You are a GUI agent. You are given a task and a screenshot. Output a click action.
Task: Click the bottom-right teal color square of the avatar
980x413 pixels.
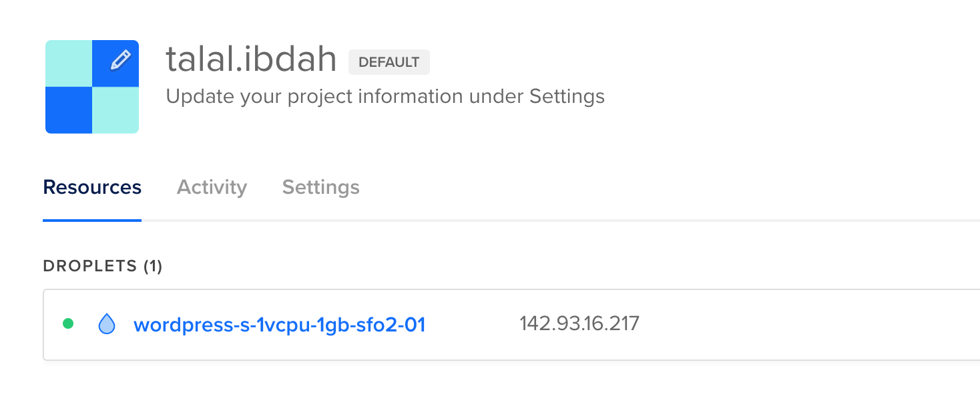[x=115, y=110]
